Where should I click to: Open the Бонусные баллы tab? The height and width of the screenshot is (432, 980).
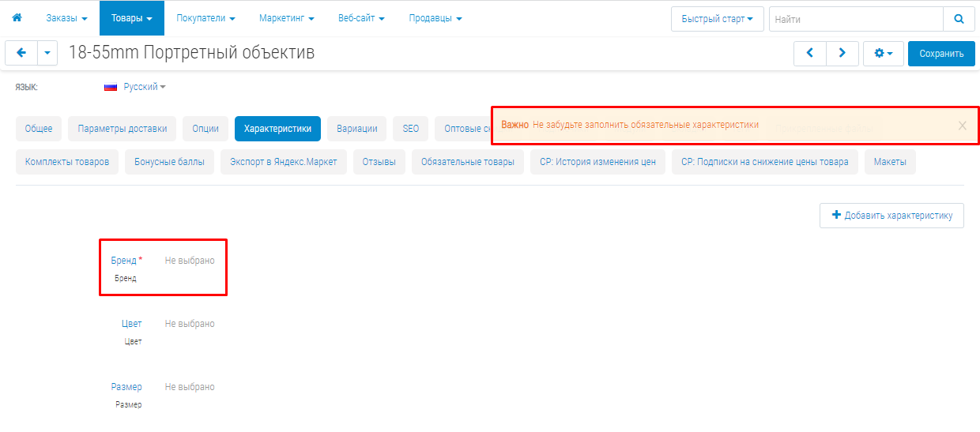click(x=169, y=162)
